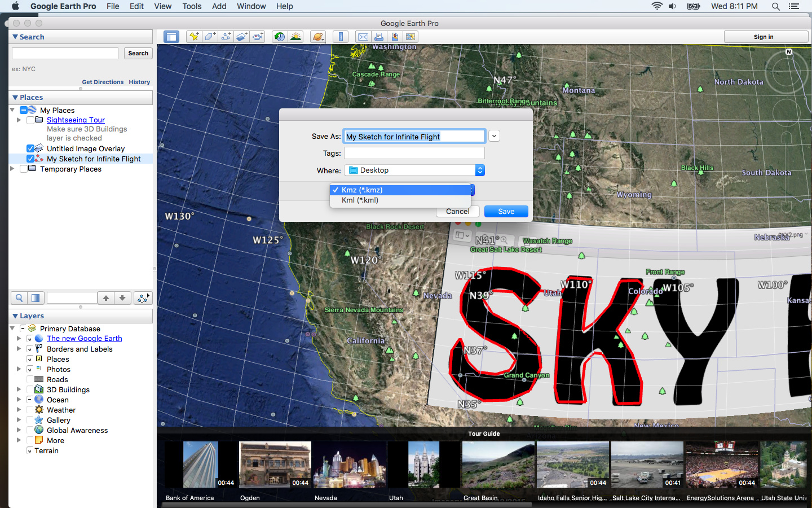The height and width of the screenshot is (508, 812).
Task: Select the Add Polygon tool
Action: pos(210,37)
